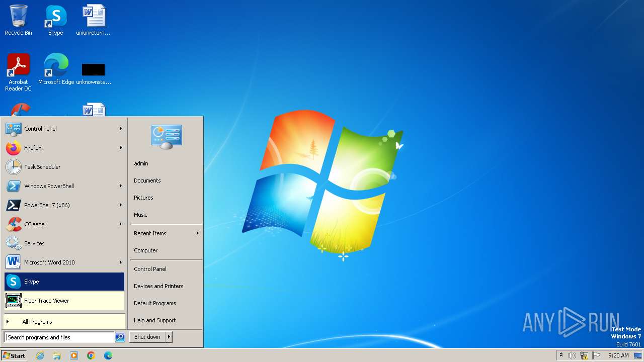Click the rightmost system tray icon
The width and height of the screenshot is (644, 362).
638,355
